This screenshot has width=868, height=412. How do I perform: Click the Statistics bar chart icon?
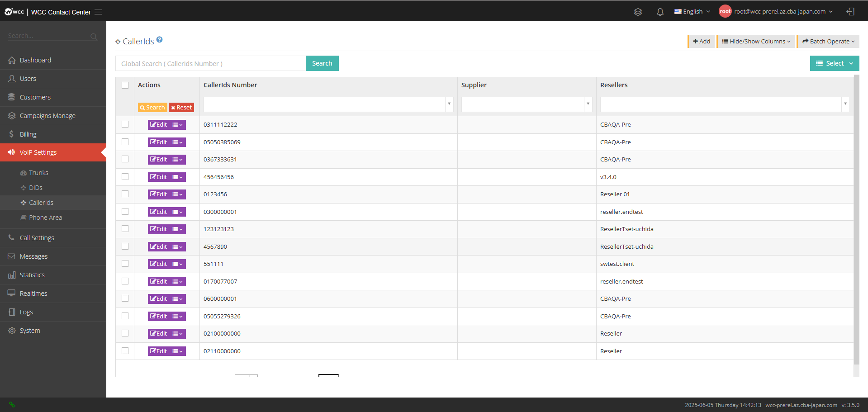tap(12, 275)
